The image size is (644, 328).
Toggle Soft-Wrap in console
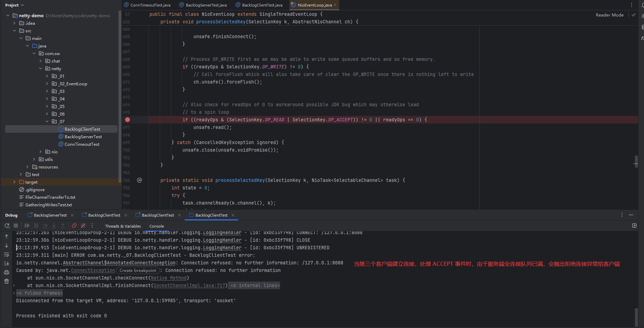(x=7, y=255)
